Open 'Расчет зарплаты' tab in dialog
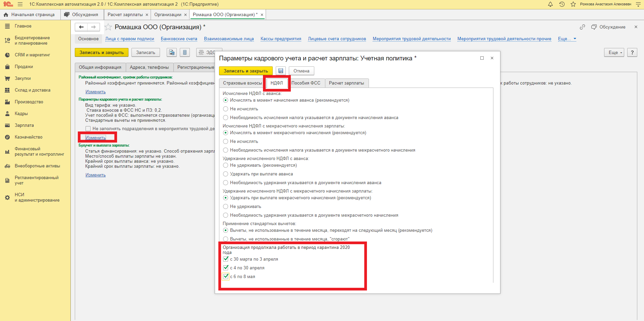The width and height of the screenshot is (644, 321). coord(346,83)
